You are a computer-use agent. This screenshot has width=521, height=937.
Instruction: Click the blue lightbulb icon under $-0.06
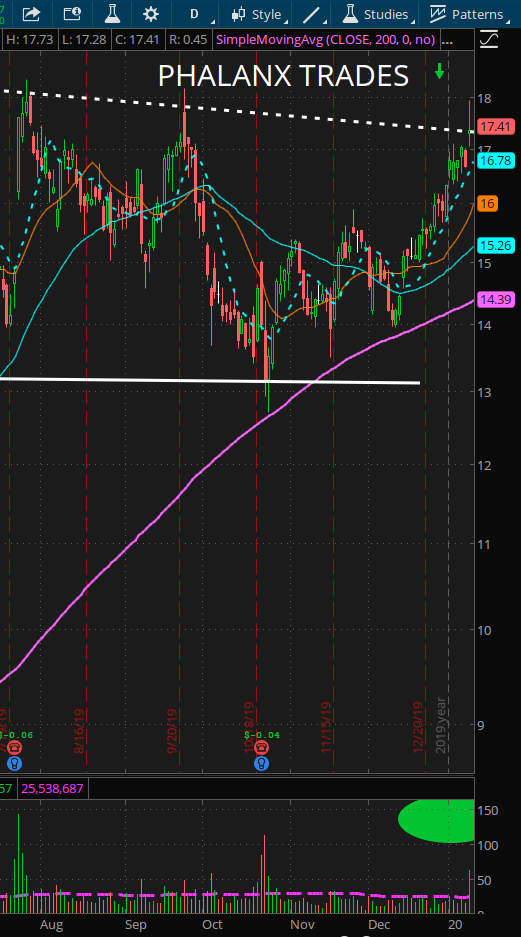[15, 763]
